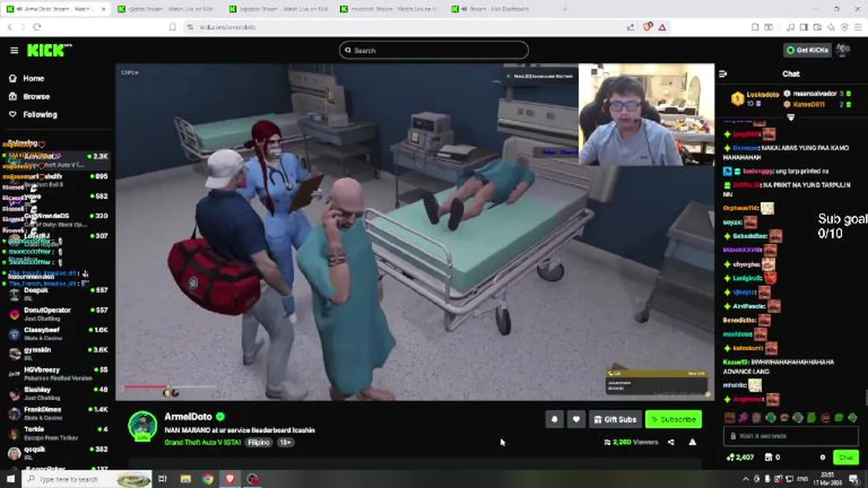Open Task View on taskbar

(x=163, y=479)
